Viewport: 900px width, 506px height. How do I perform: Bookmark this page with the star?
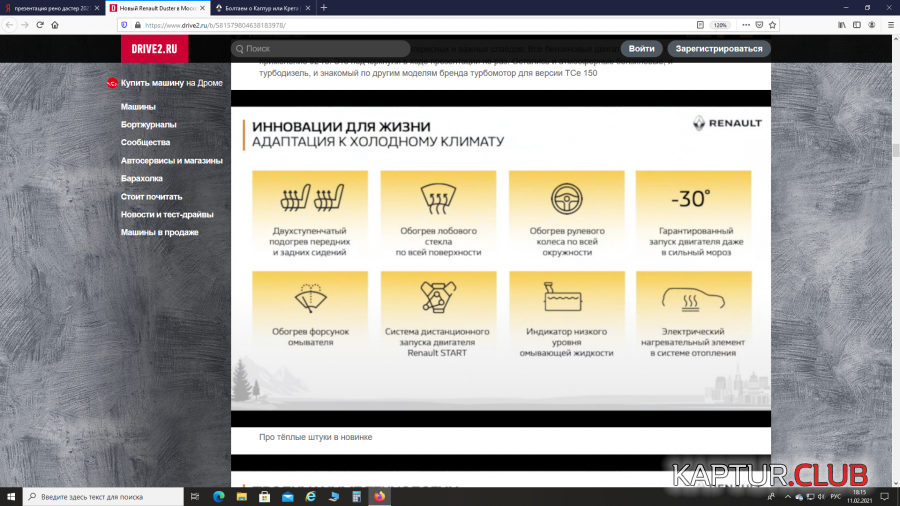pyautogui.click(x=773, y=25)
